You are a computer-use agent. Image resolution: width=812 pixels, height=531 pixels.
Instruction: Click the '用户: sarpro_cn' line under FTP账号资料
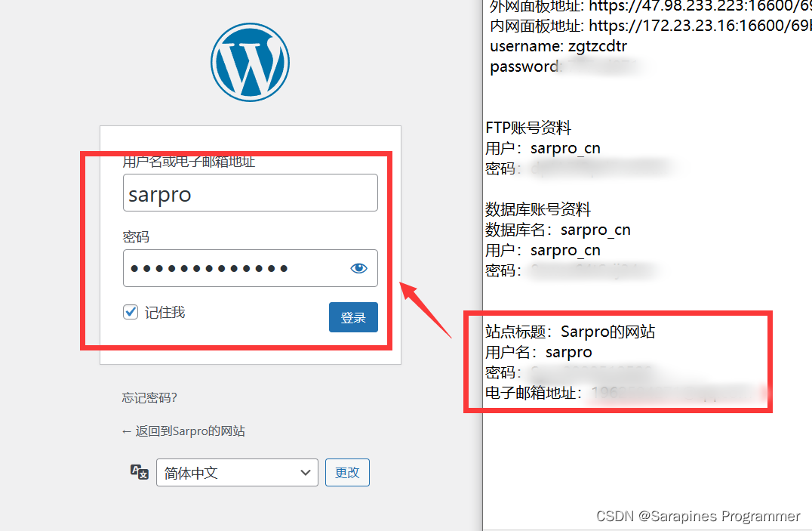543,148
